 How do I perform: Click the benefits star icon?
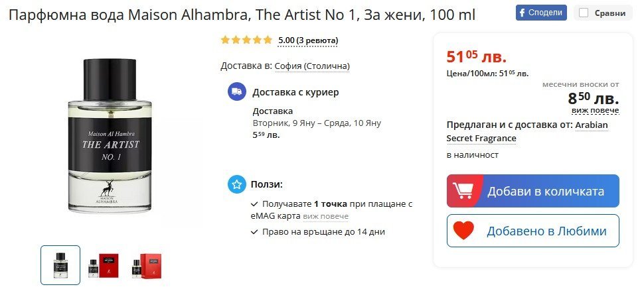[x=236, y=184]
